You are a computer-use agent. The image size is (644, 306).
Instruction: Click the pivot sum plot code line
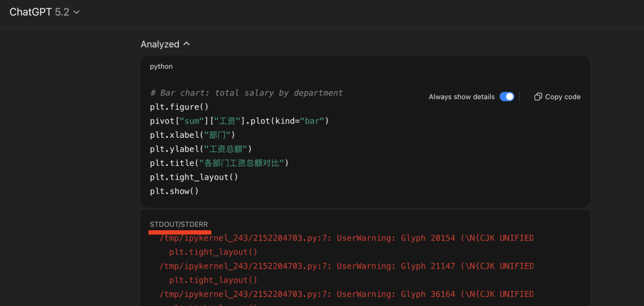pos(239,121)
